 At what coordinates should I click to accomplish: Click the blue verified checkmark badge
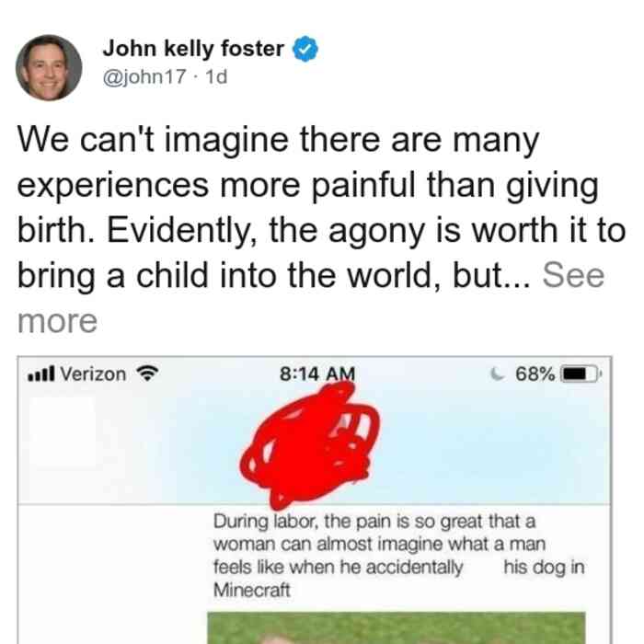pos(305,49)
